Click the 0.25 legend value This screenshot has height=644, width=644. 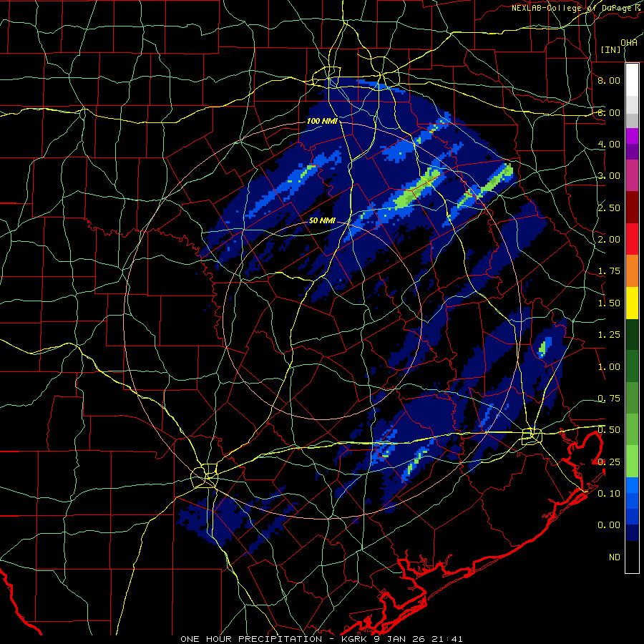(x=609, y=462)
